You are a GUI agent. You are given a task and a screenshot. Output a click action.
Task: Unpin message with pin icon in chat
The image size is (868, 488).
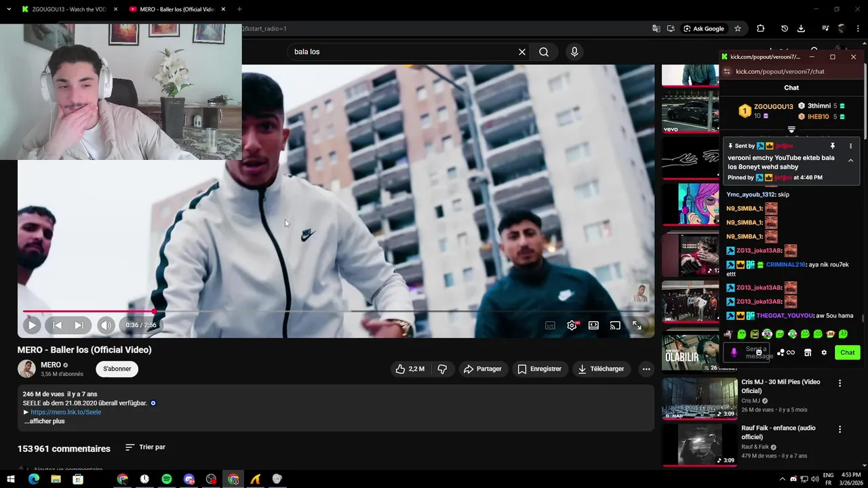[x=833, y=146]
